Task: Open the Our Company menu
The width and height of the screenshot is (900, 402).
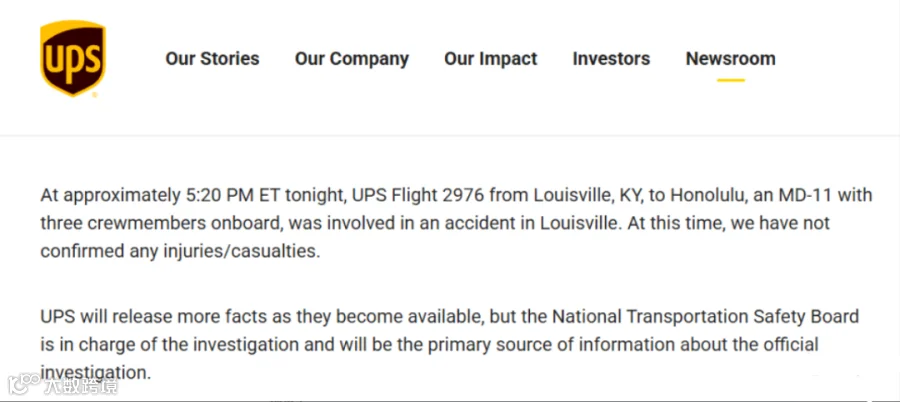Action: point(352,59)
